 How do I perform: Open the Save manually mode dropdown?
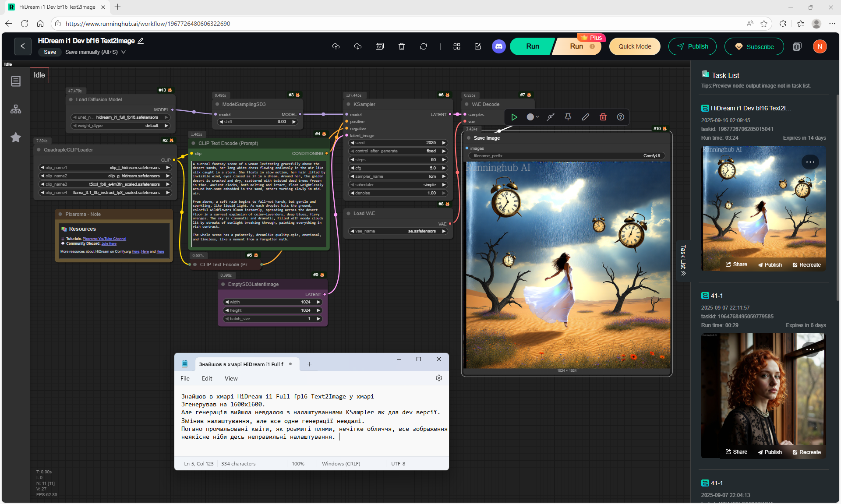124,52
